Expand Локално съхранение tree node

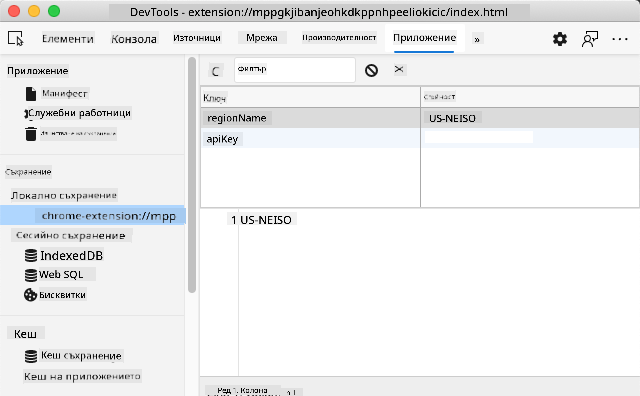click(x=64, y=196)
